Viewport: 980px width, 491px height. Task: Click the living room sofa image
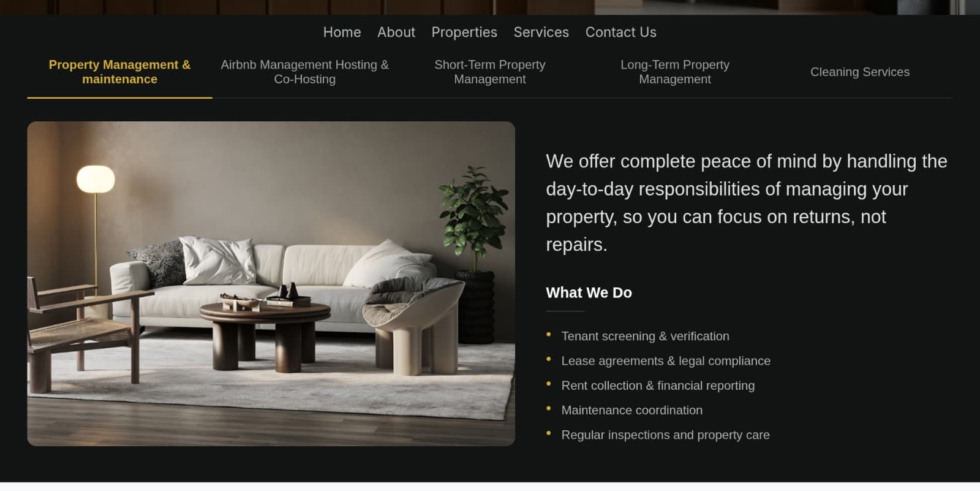click(x=271, y=283)
